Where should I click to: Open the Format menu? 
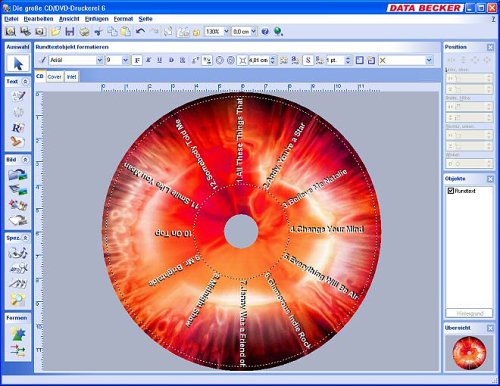point(123,19)
